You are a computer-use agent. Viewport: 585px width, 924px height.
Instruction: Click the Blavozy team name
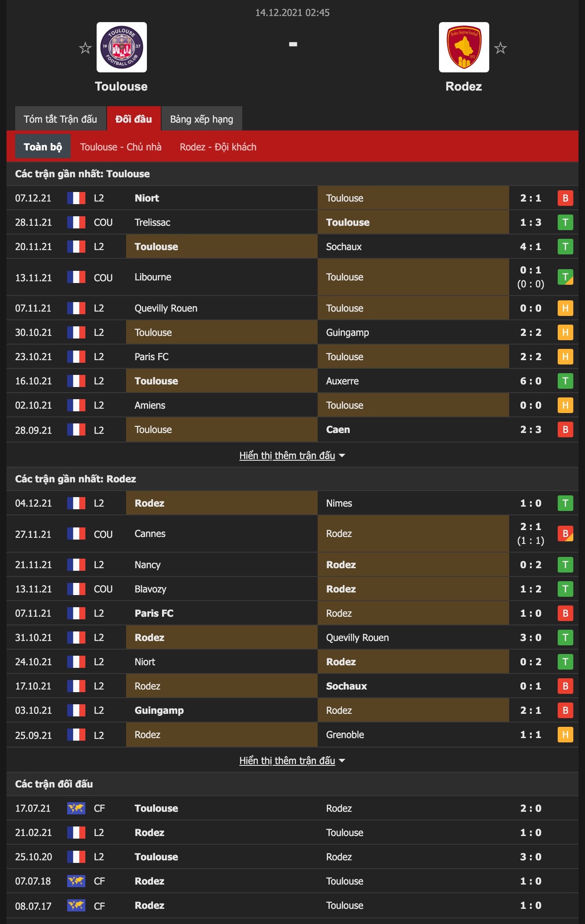point(150,589)
